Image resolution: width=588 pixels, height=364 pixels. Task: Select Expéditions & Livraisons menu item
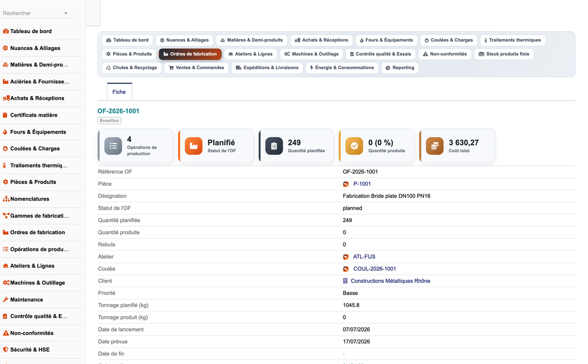(267, 68)
